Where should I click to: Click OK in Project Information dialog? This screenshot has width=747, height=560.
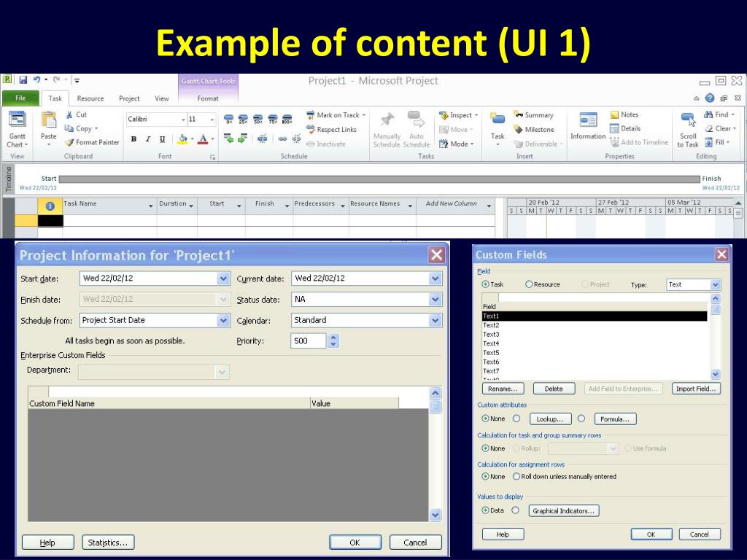pyautogui.click(x=355, y=542)
